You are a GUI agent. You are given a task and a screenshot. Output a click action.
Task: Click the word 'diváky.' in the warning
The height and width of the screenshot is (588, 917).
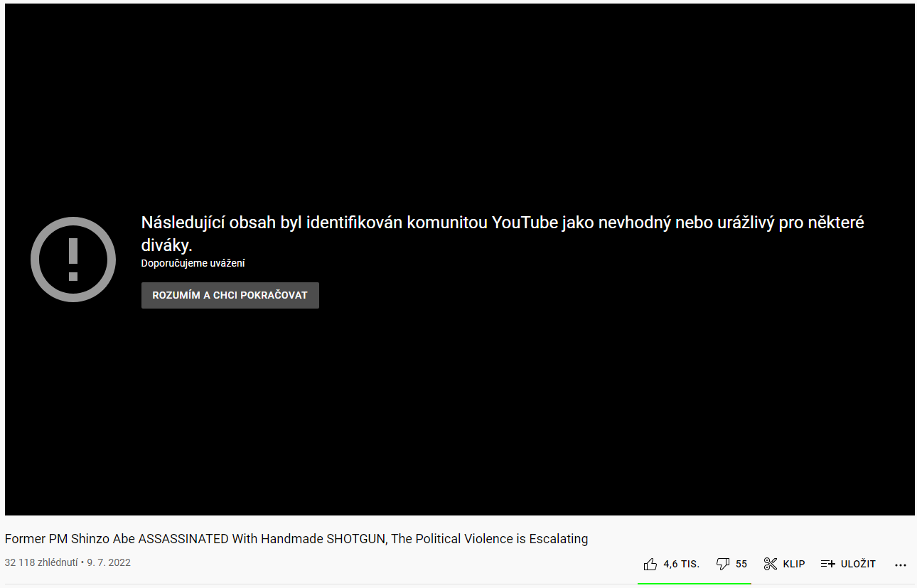166,245
